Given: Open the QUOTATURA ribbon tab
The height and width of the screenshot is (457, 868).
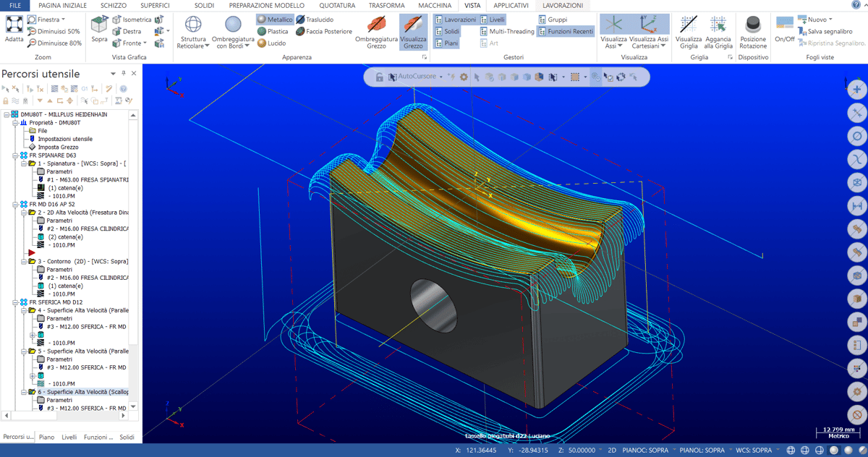Looking at the screenshot, I should point(337,5).
